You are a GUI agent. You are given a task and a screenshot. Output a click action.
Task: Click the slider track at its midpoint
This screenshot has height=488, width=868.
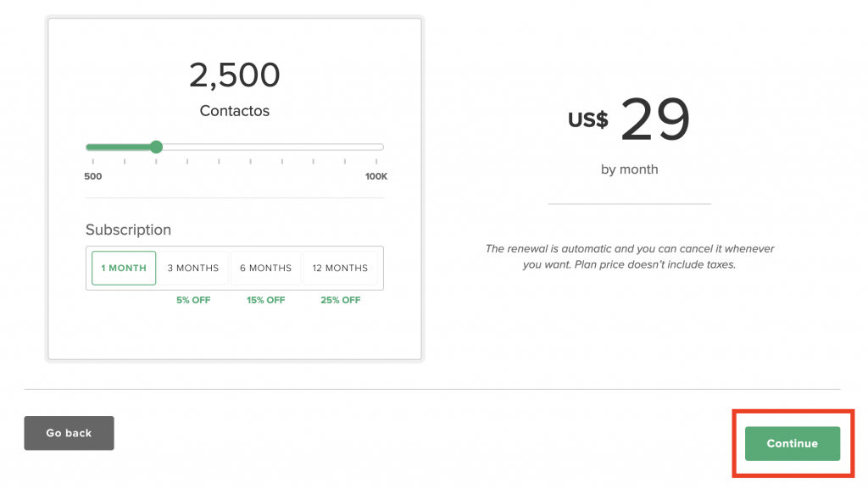tap(235, 147)
